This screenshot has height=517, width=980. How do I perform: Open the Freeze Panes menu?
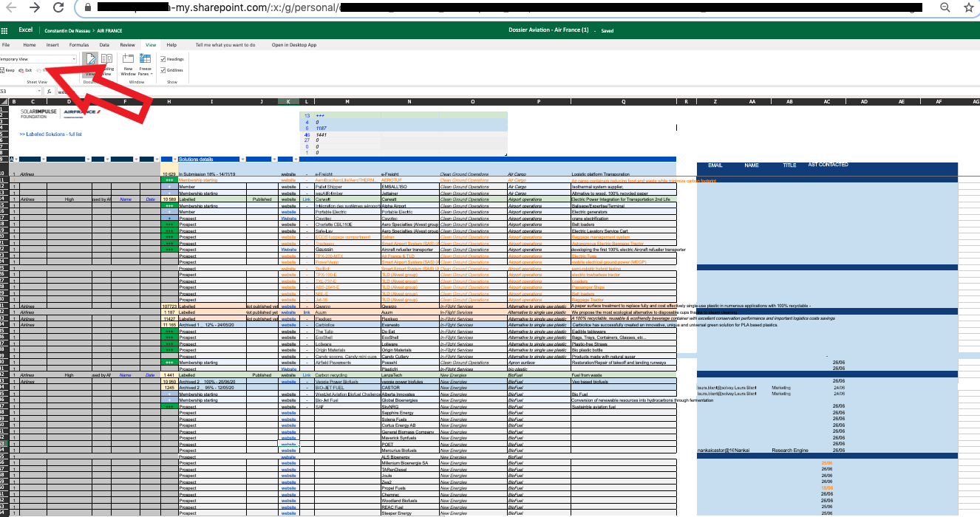pos(146,65)
